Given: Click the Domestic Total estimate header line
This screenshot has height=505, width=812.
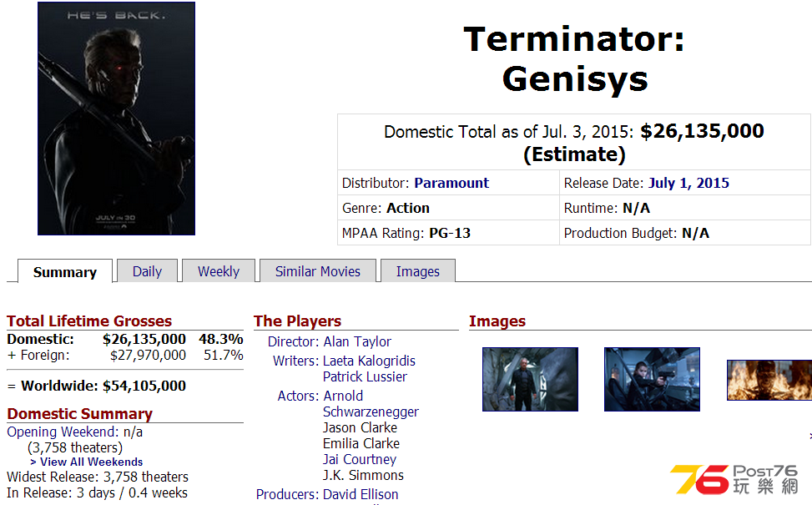Looking at the screenshot, I should [574, 143].
